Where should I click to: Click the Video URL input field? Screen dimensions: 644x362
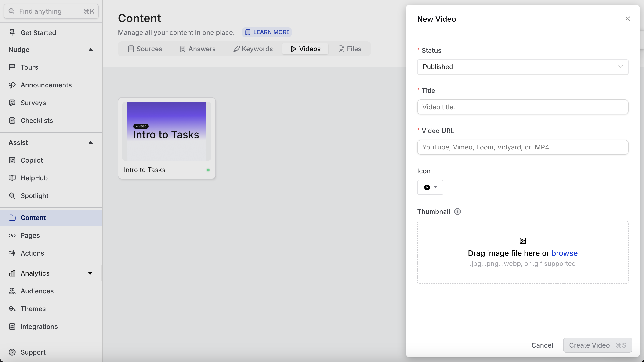(x=522, y=147)
